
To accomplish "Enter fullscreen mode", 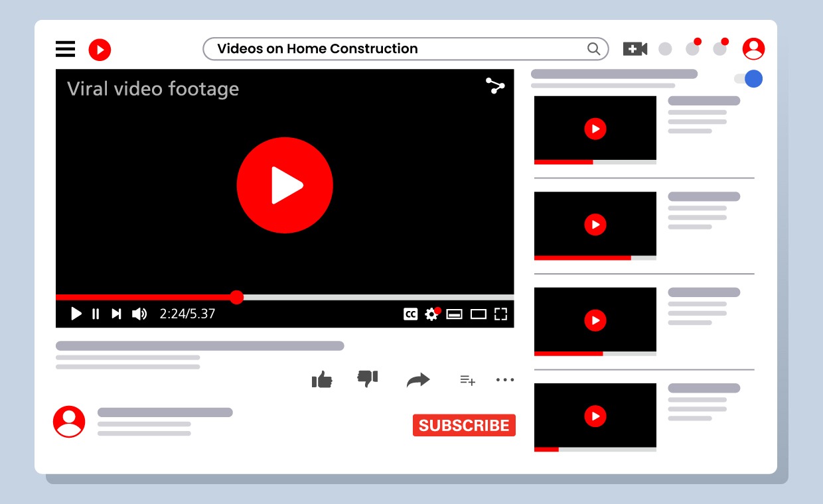I will [501, 314].
